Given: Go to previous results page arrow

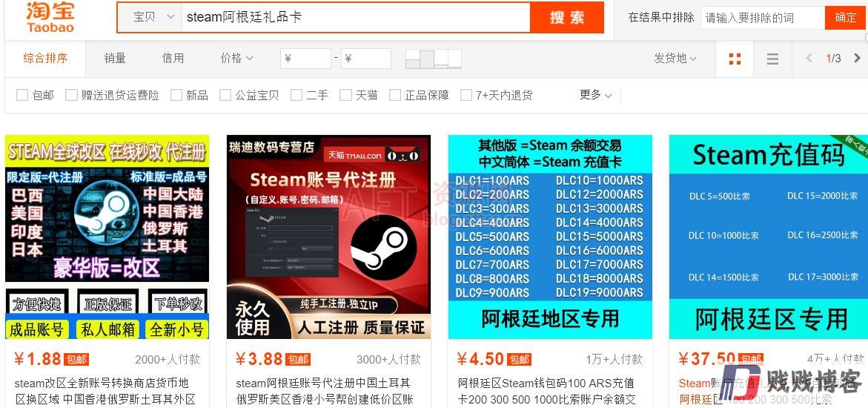Looking at the screenshot, I should point(809,58).
